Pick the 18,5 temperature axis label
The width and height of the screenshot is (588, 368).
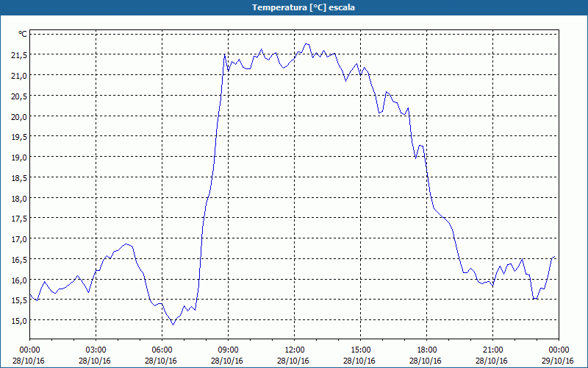point(20,178)
